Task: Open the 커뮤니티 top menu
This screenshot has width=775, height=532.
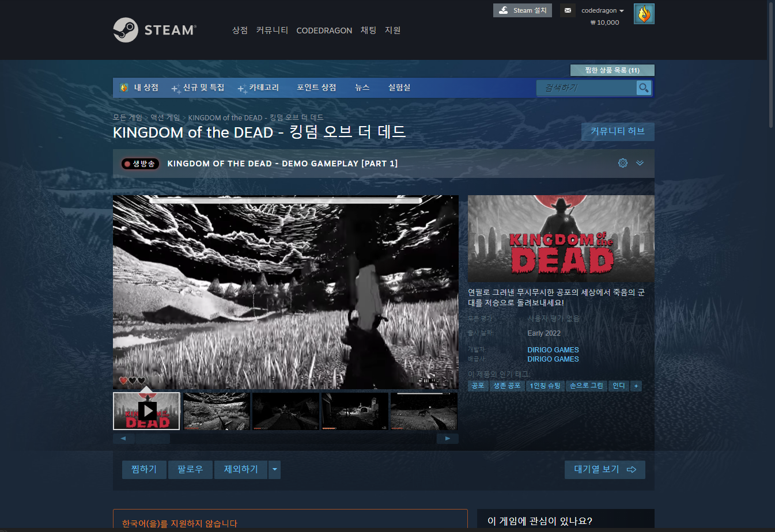Action: click(272, 31)
